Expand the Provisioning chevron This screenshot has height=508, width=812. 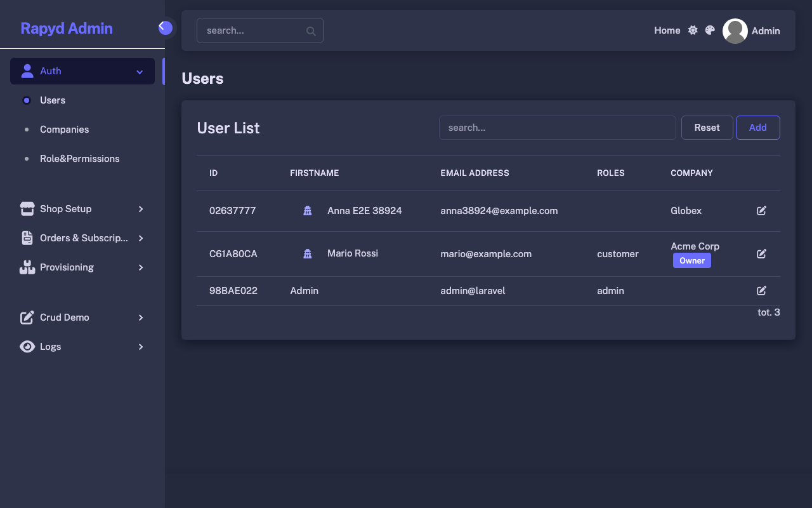point(141,267)
